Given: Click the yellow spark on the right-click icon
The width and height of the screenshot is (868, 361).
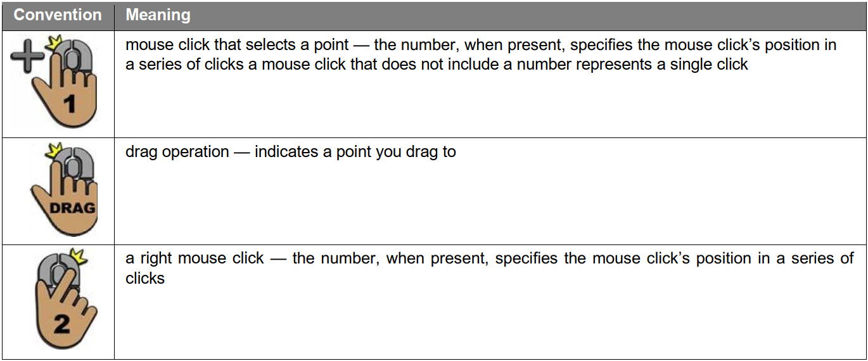Looking at the screenshot, I should (79, 257).
